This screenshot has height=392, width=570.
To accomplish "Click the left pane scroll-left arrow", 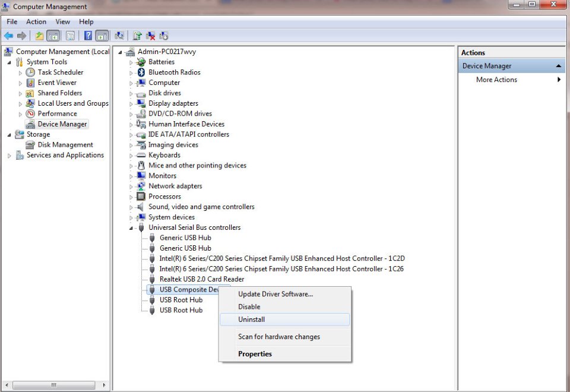I will point(7,385).
